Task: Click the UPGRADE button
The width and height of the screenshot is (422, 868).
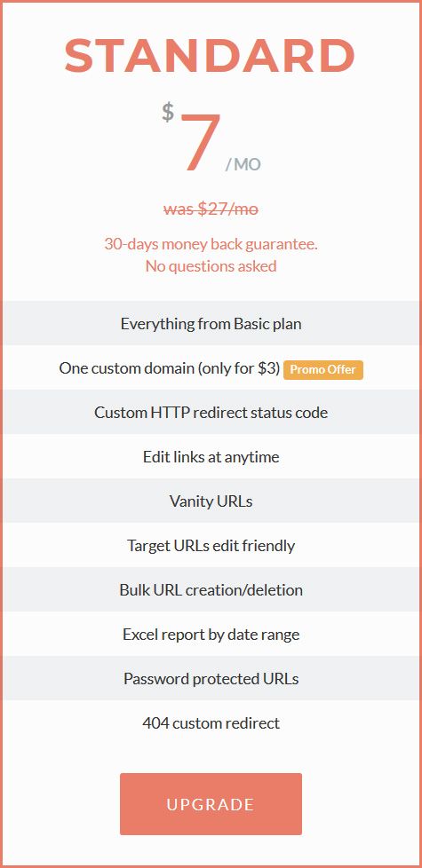Action: (211, 804)
